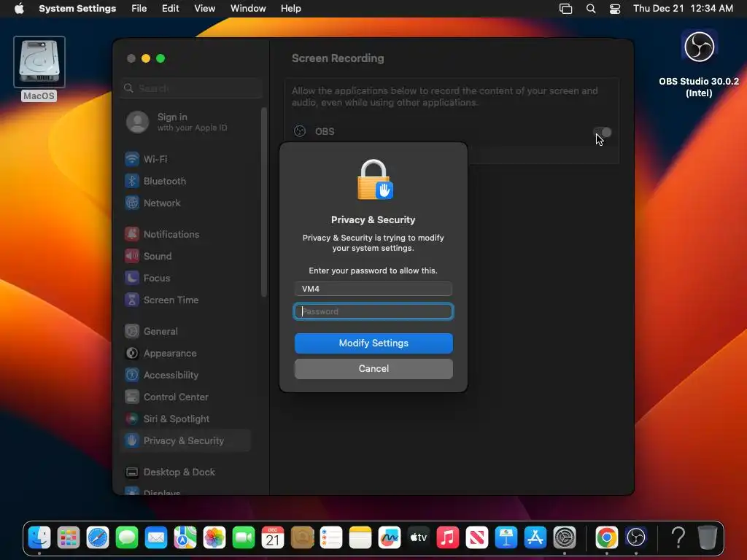Click the sidebar scrollbar
The height and width of the screenshot is (560, 747).
[x=264, y=203]
